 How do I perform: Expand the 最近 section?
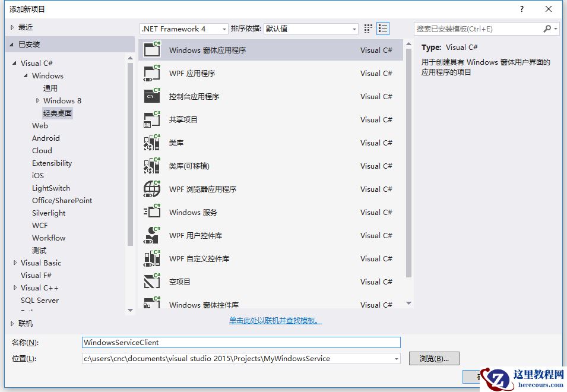click(x=12, y=27)
